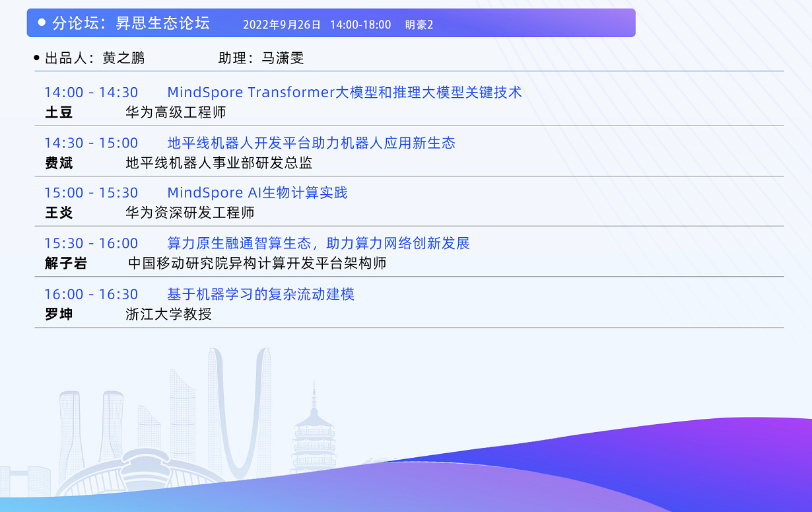Open the MindSpore AI生物计算实践 session title
This screenshot has width=812, height=512.
coord(257,193)
